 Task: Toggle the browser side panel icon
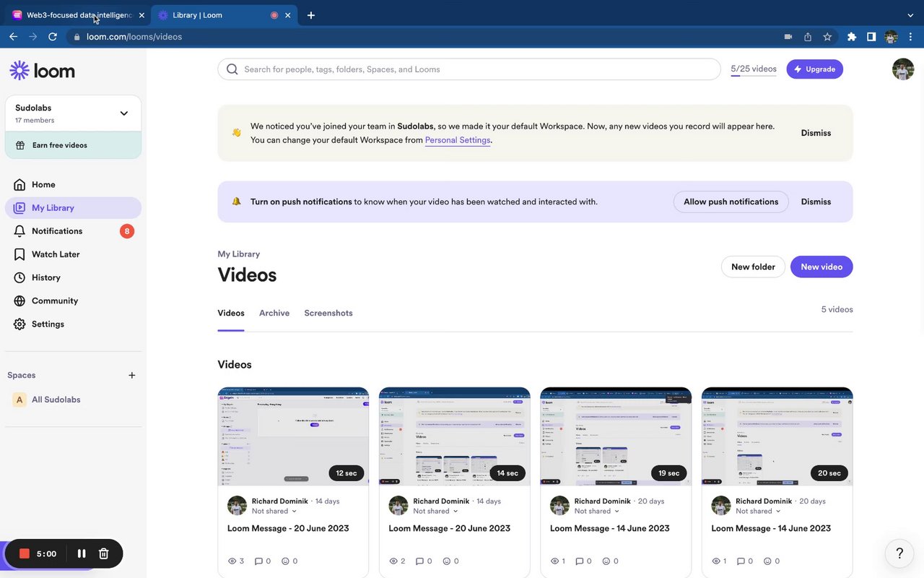(871, 37)
